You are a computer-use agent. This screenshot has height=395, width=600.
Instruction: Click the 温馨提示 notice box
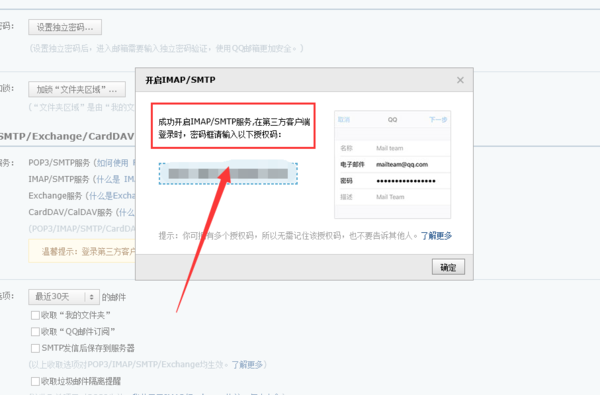click(x=82, y=251)
